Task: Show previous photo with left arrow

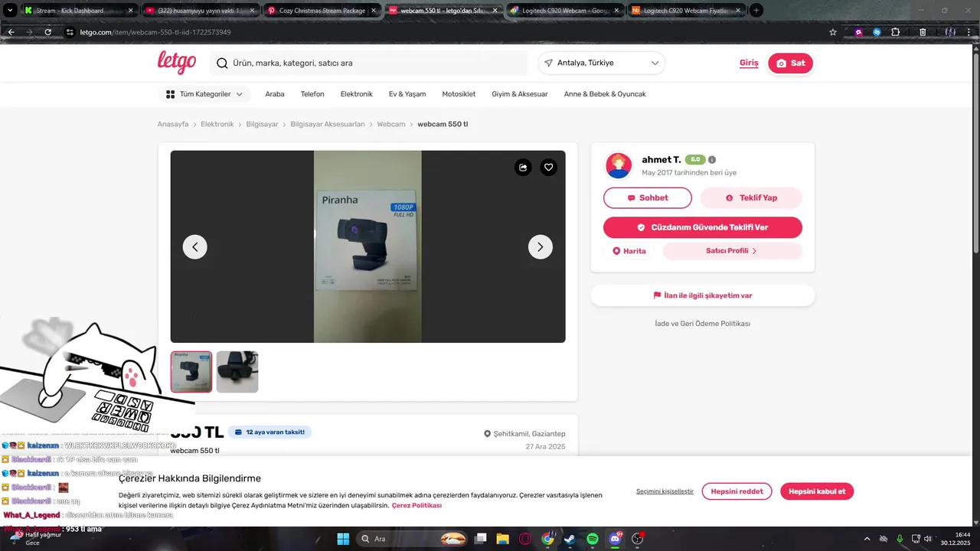Action: pyautogui.click(x=194, y=246)
